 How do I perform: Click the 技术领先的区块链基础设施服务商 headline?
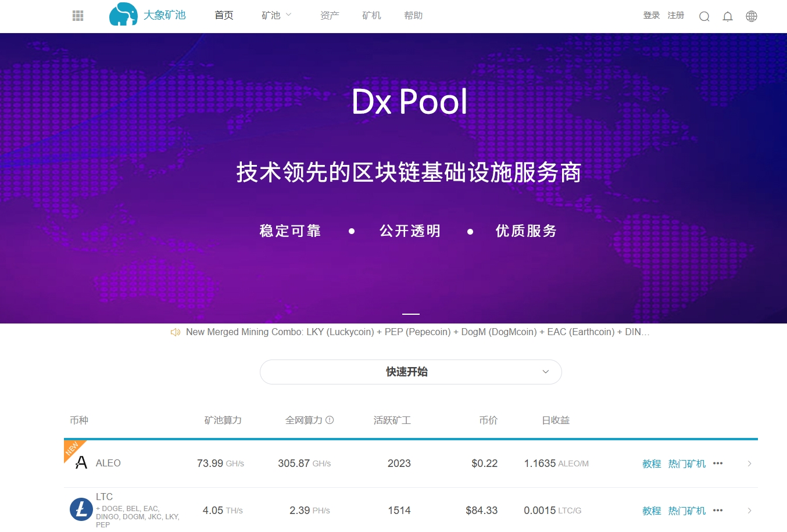coord(409,172)
